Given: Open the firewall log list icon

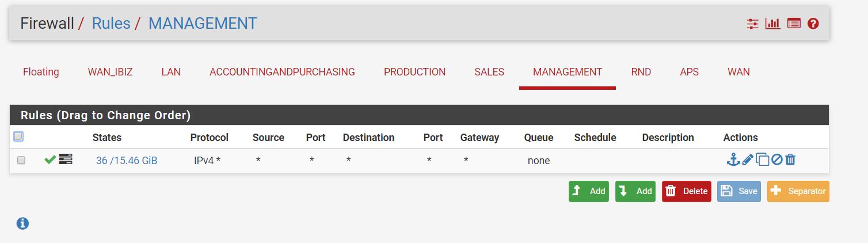Looking at the screenshot, I should coord(794,24).
